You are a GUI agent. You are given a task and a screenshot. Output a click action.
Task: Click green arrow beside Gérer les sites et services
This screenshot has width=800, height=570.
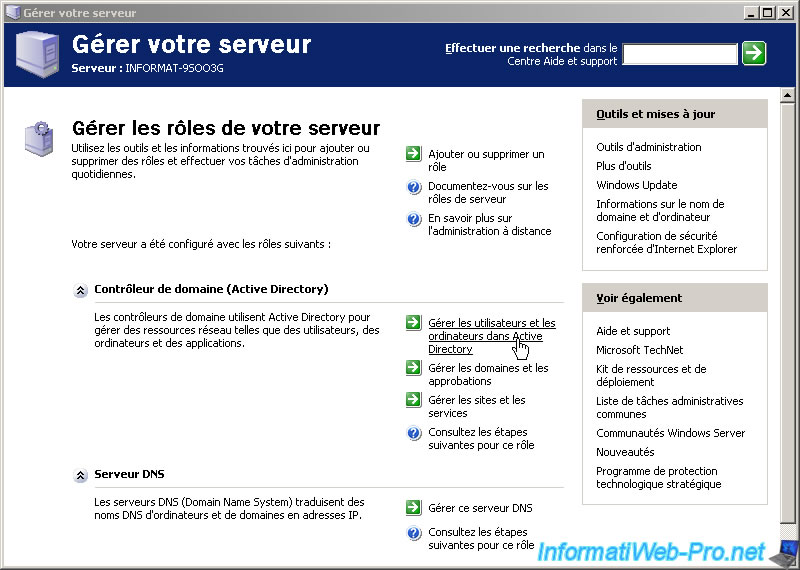pos(414,400)
